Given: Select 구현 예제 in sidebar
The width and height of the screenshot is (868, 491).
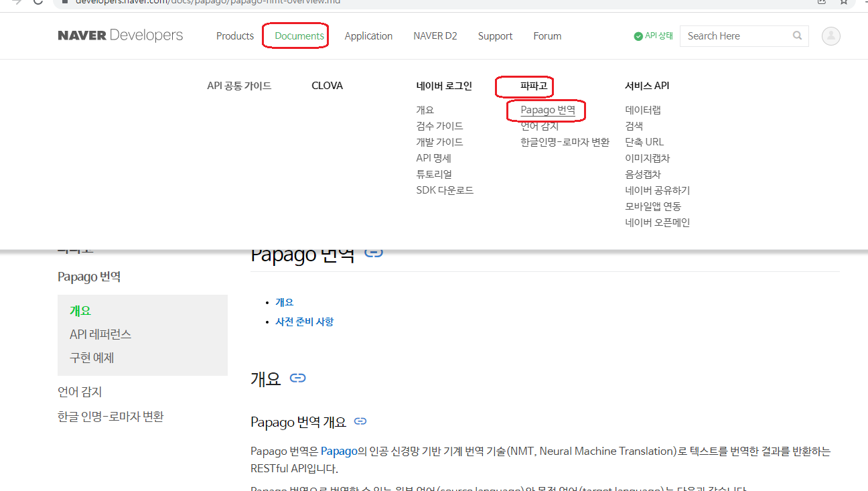Looking at the screenshot, I should [92, 358].
